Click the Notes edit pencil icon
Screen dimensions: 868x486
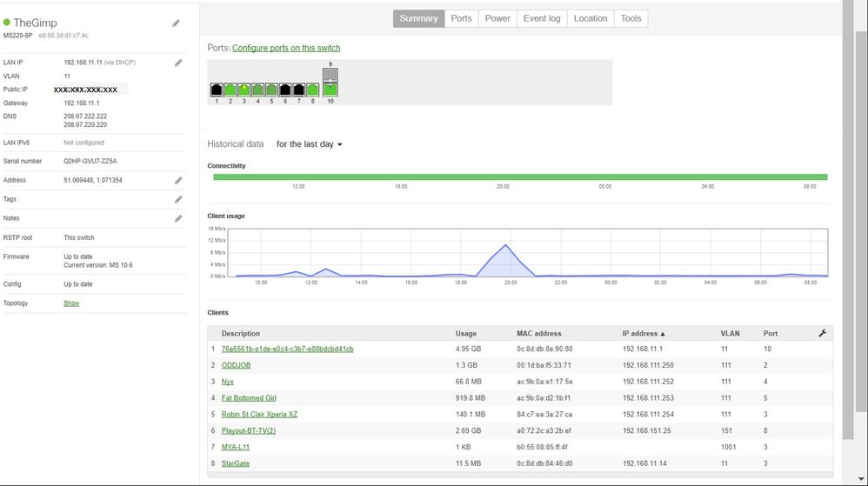178,219
